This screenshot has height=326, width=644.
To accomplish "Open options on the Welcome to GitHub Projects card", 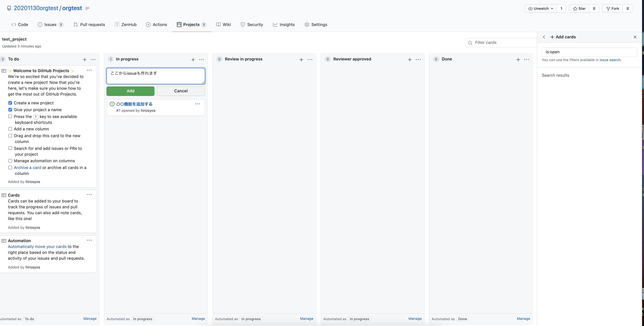I will pyautogui.click(x=89, y=70).
